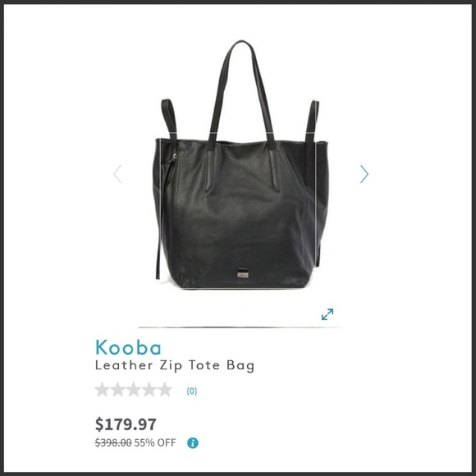The width and height of the screenshot is (476, 476).
Task: Click the black tote bag product image
Action: 240,164
